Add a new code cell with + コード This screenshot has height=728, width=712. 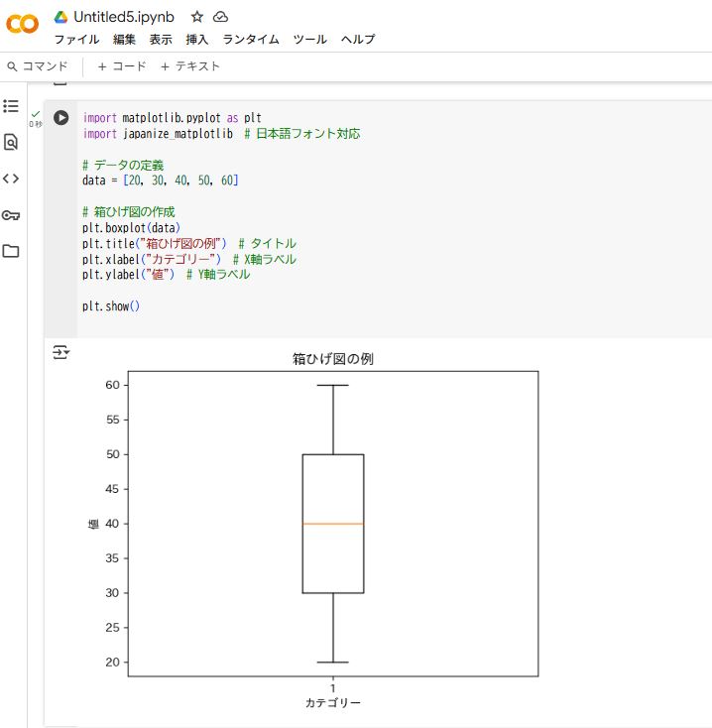click(x=122, y=66)
